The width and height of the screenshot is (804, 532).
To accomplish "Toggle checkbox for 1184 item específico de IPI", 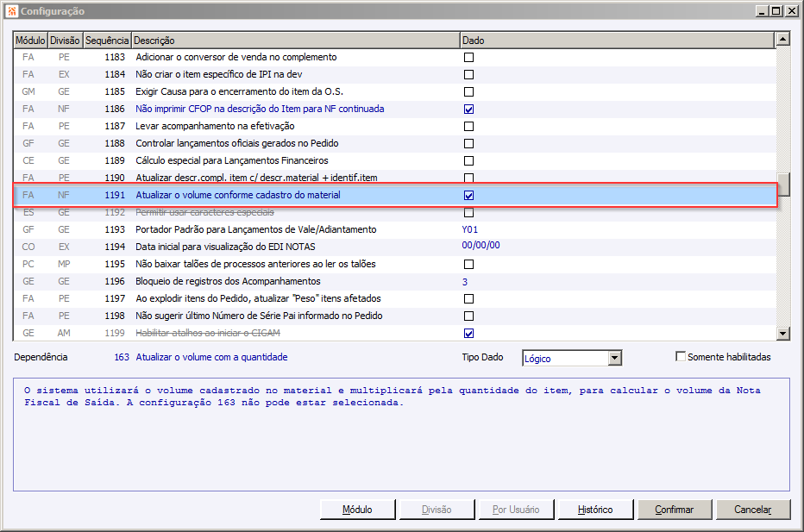I will click(468, 75).
